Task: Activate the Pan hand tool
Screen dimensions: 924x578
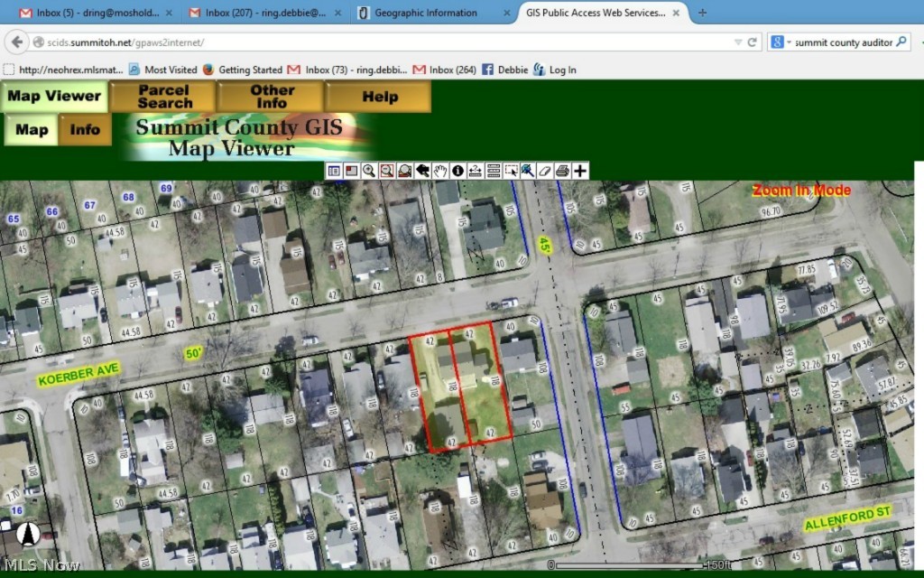Action: coord(440,170)
